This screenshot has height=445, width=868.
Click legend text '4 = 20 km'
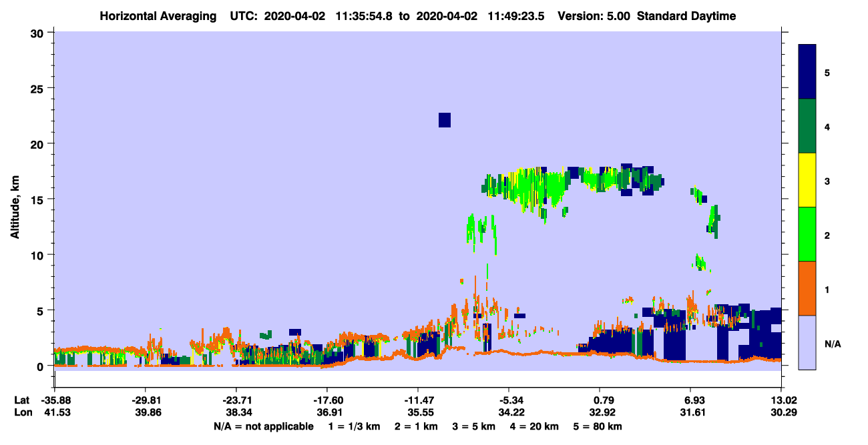click(533, 426)
